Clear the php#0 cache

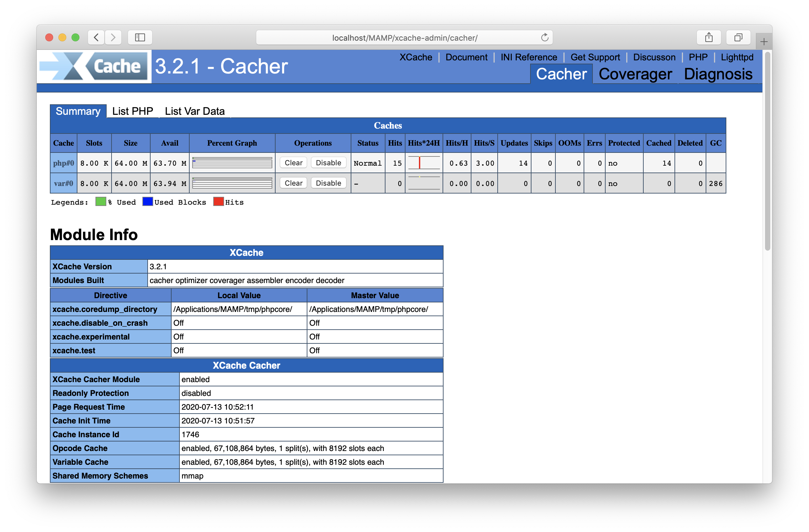pyautogui.click(x=293, y=162)
